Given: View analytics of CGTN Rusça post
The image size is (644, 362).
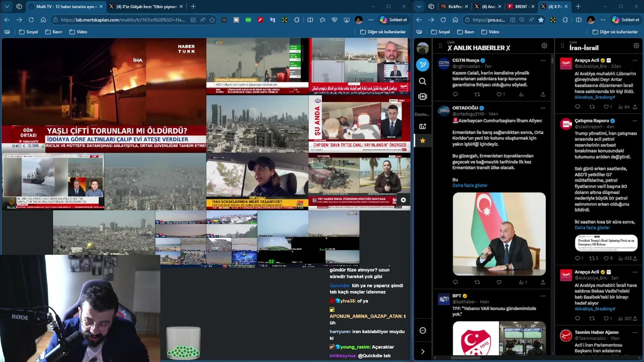Looking at the screenshot, I should [521, 95].
